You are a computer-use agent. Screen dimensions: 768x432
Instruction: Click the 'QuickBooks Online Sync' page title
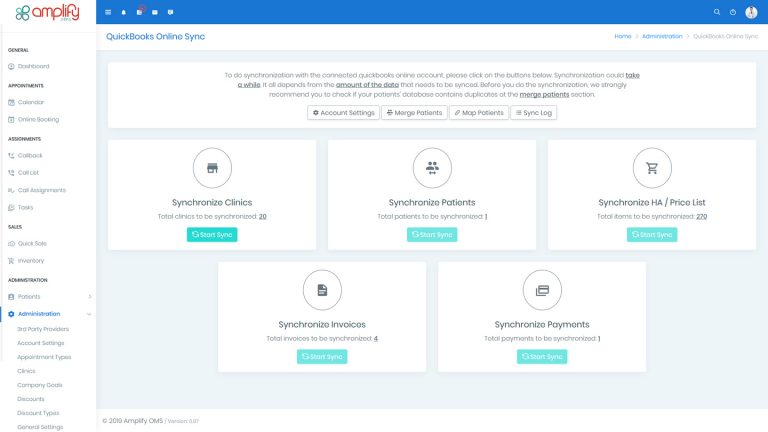[x=155, y=37]
